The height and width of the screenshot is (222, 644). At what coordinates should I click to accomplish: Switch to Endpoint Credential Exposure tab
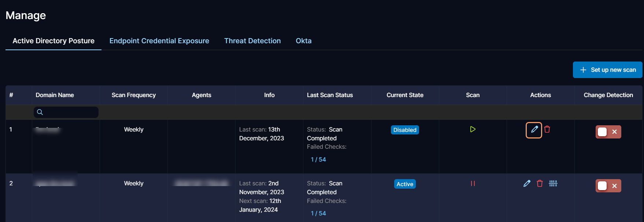[x=159, y=41]
